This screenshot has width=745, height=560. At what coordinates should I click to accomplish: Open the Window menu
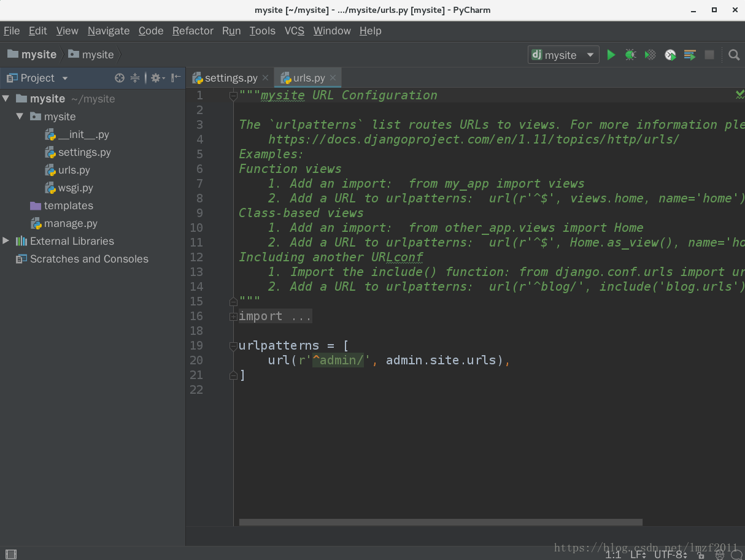(332, 31)
